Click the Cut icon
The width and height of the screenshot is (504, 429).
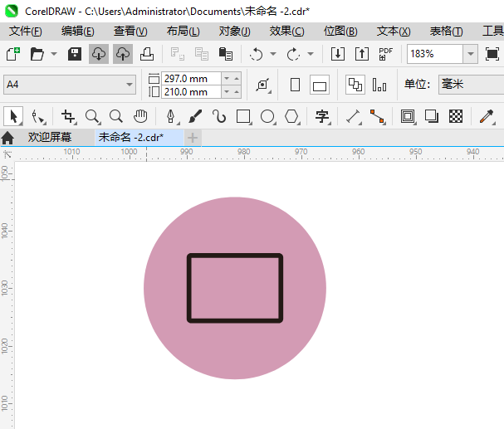(178, 54)
